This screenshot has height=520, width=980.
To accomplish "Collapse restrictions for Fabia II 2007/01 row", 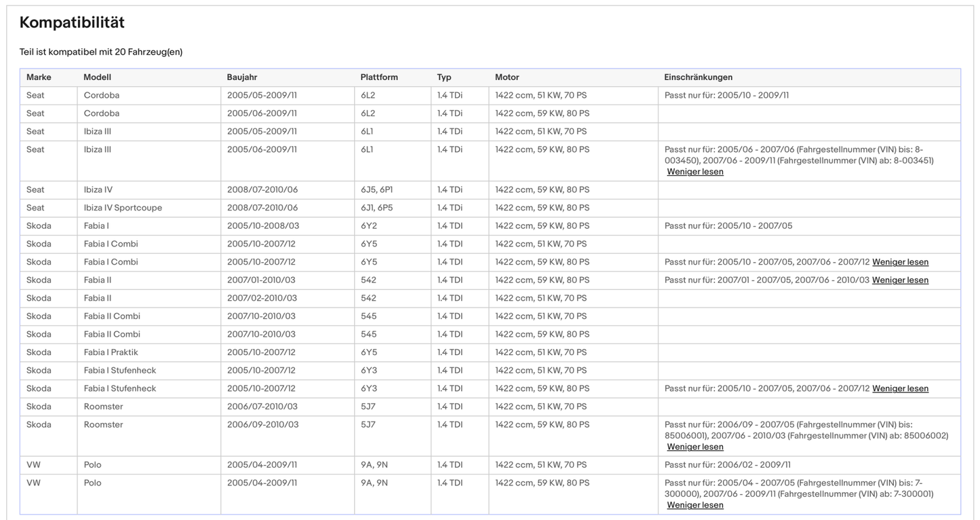I will coord(900,280).
